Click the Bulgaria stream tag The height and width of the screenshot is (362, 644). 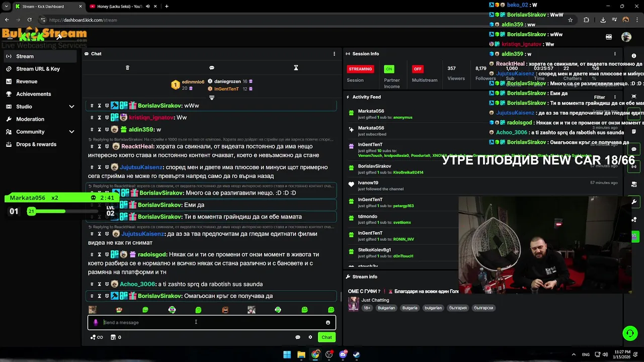(410, 308)
